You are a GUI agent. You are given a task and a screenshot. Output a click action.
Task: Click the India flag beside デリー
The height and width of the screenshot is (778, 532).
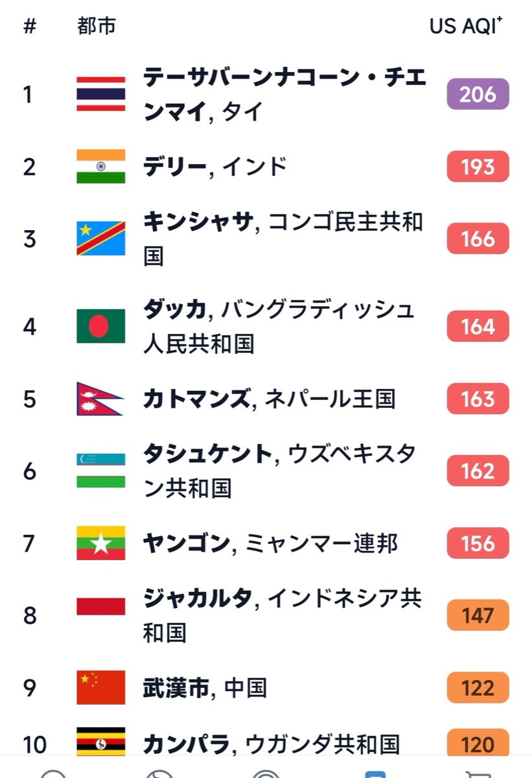(x=100, y=167)
